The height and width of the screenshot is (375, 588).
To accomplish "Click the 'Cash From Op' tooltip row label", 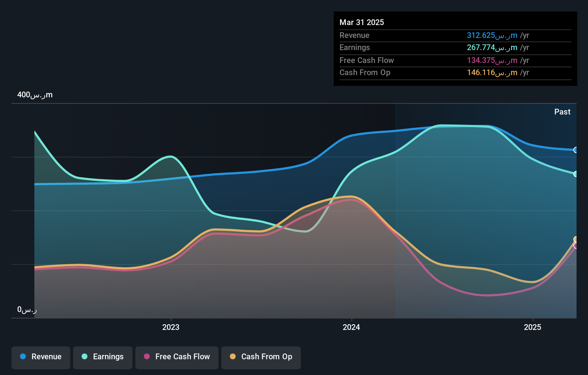I will click(365, 73).
